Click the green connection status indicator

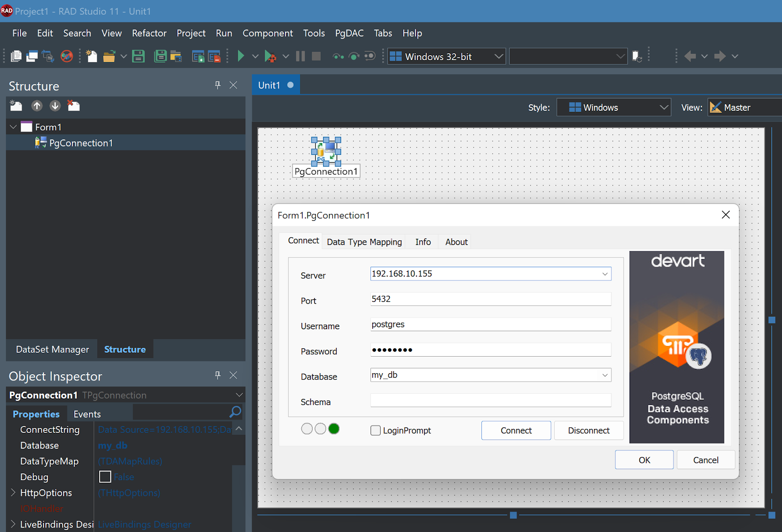(334, 429)
